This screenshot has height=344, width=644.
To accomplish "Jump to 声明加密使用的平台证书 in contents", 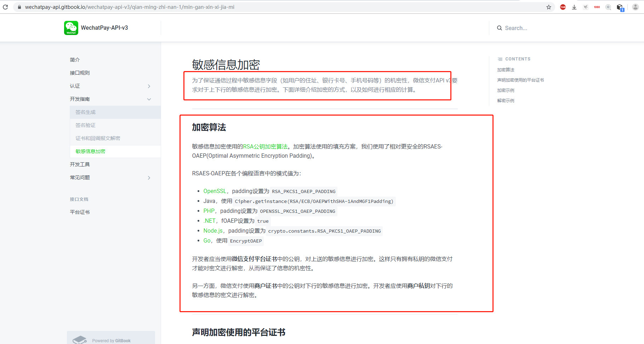I will (520, 80).
